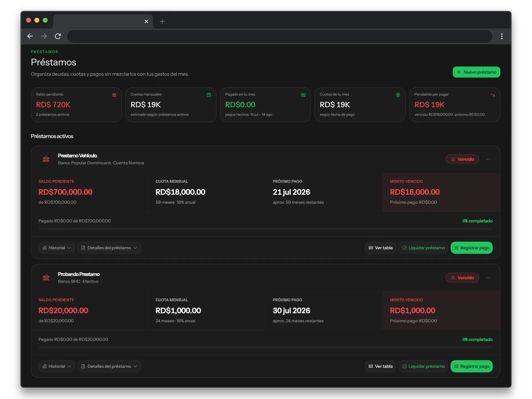Click Vencido badge on Probando Prestamo
The height and width of the screenshot is (399, 532).
(462, 277)
